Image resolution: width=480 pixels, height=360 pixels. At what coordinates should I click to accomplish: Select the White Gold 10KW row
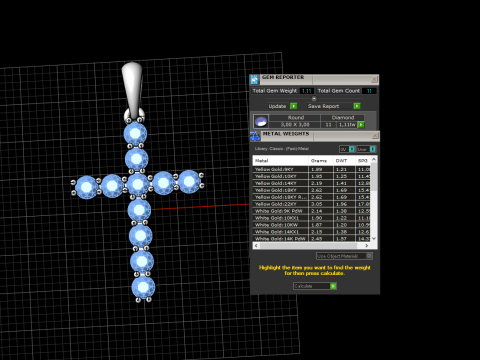[x=312, y=225]
